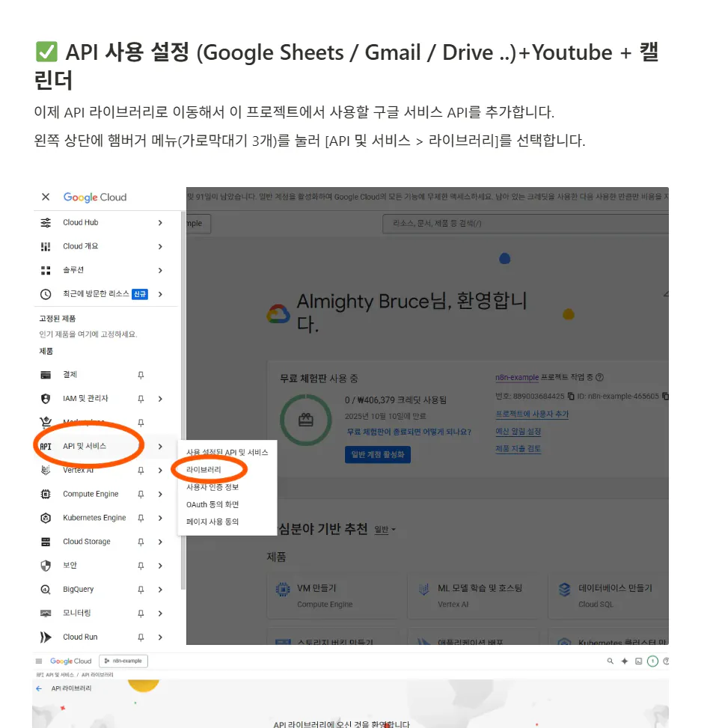
Task: Pin IAM 및 관리자 product
Action: [141, 399]
